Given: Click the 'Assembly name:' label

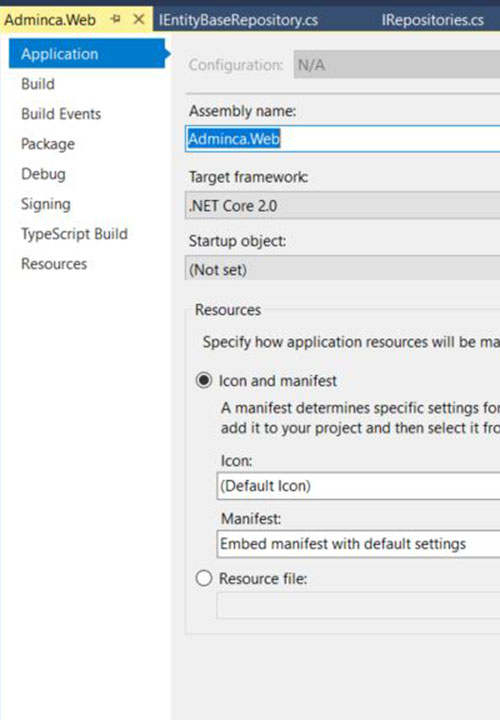Looking at the screenshot, I should (x=242, y=111).
